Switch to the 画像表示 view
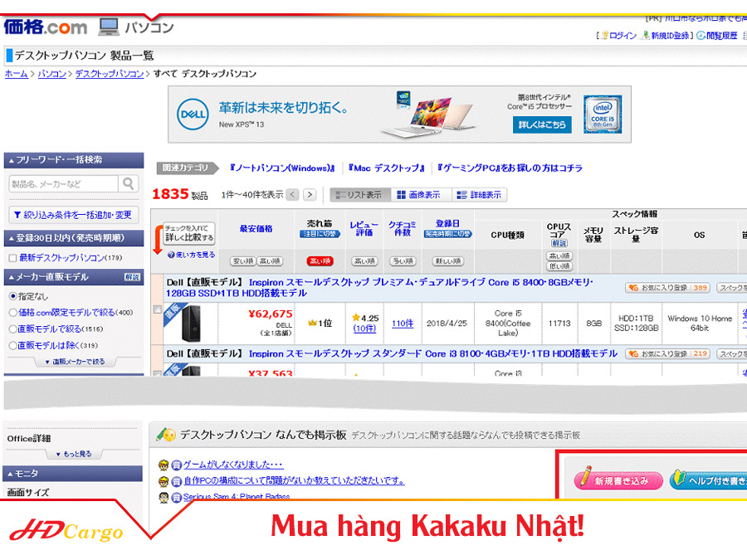 [420, 195]
